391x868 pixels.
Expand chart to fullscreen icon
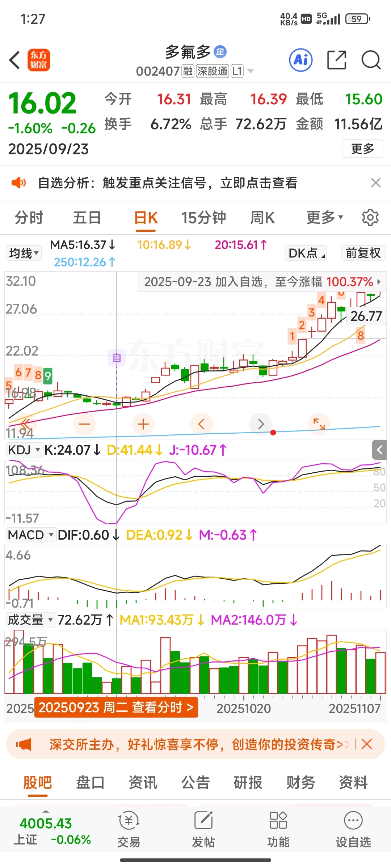(319, 424)
